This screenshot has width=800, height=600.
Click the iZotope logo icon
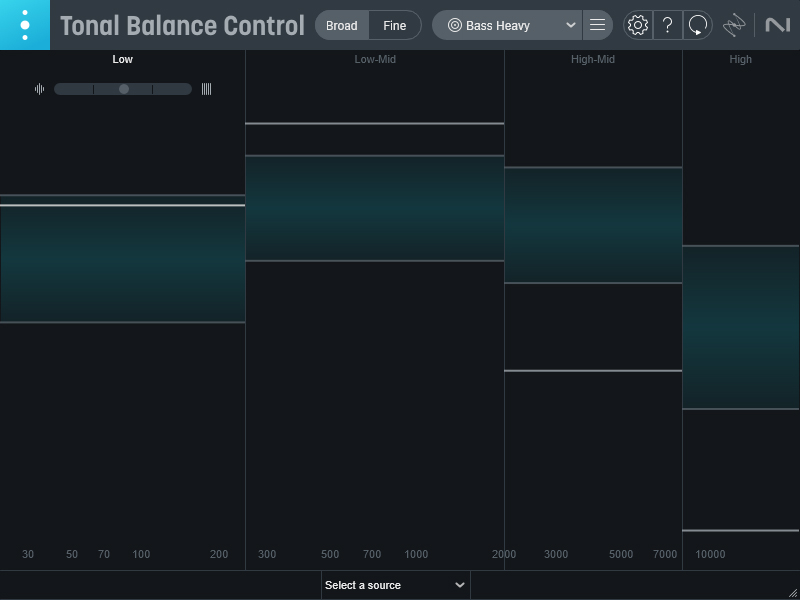(735, 25)
